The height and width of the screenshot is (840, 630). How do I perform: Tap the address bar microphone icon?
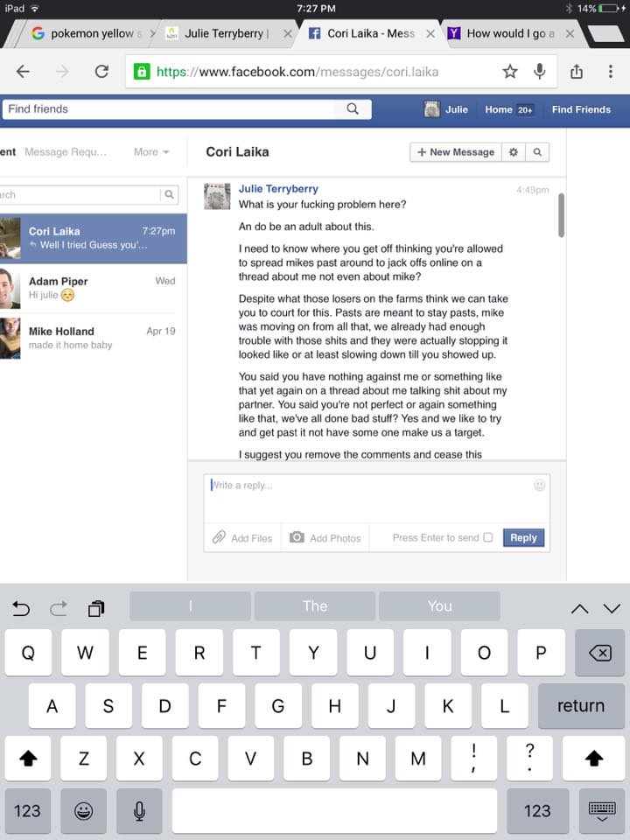[540, 71]
